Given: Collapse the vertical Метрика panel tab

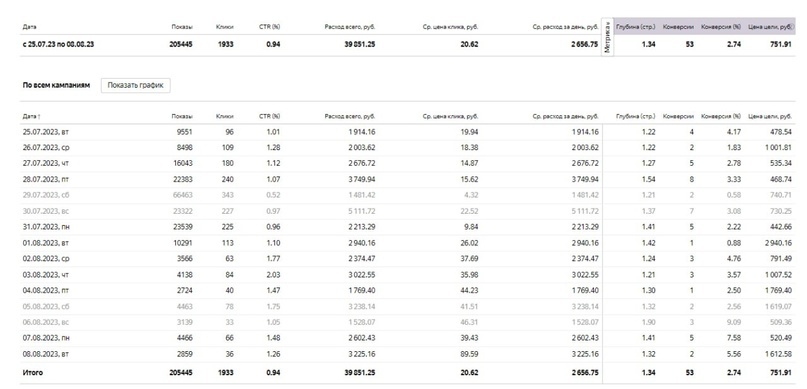Looking at the screenshot, I should pos(608,38).
